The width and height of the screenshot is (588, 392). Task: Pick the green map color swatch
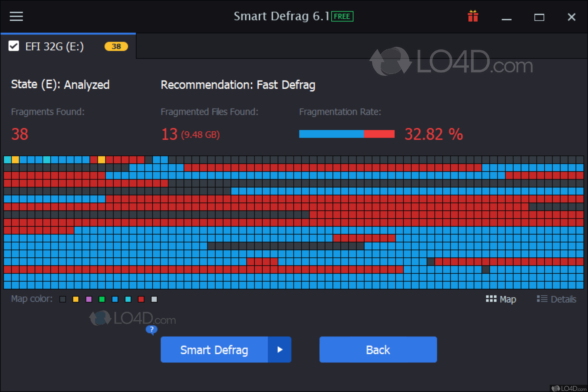tap(102, 299)
